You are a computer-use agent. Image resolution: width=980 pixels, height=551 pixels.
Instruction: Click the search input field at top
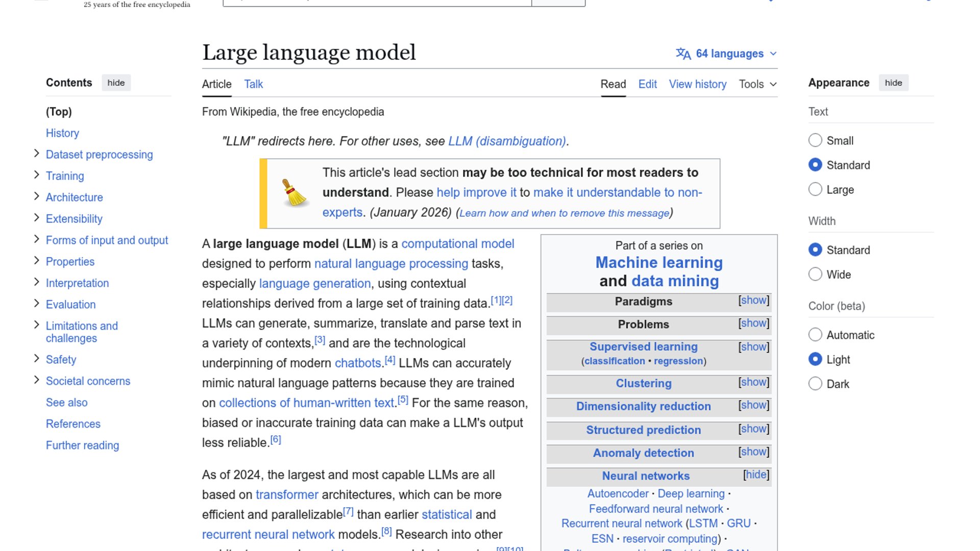click(377, 2)
